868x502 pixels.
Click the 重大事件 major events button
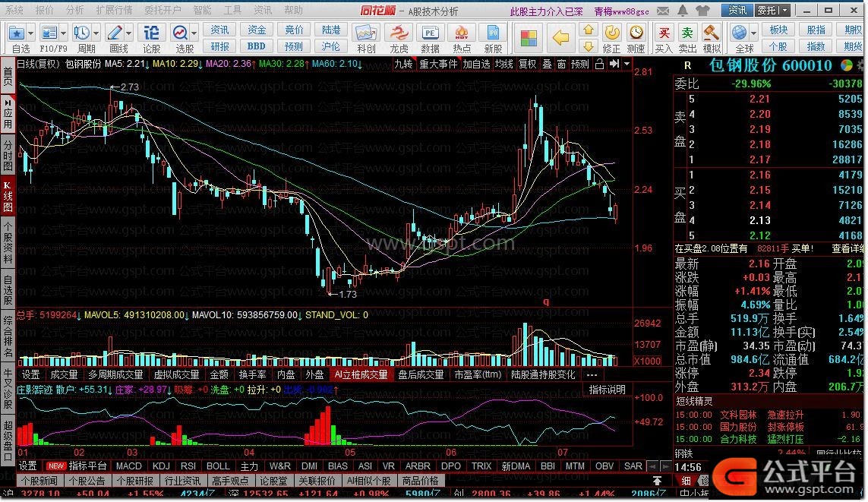pos(438,65)
